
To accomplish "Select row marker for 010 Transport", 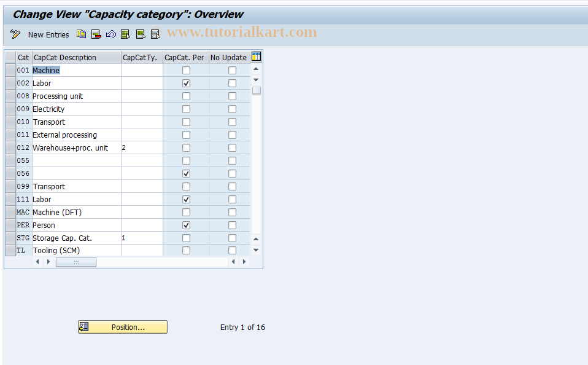I will coord(10,122).
